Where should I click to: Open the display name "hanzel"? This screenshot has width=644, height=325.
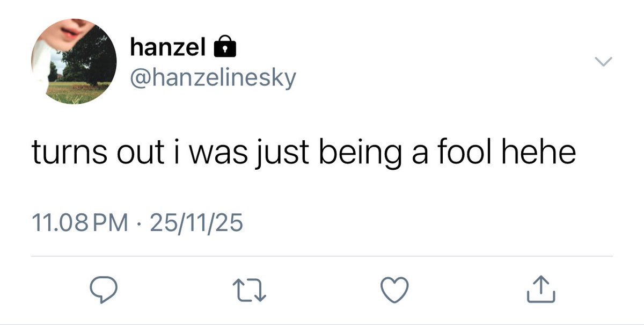pyautogui.click(x=167, y=49)
